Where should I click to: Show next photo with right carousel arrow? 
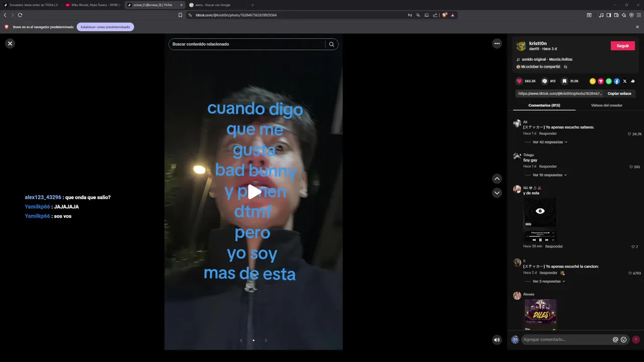click(266, 340)
